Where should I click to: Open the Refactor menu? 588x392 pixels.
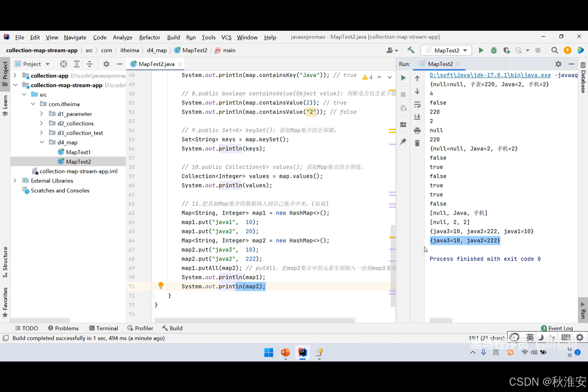tap(149, 37)
